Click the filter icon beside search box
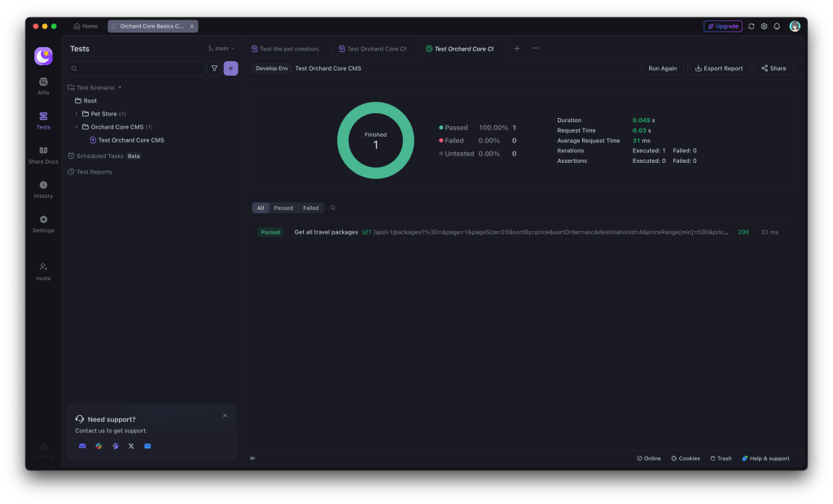 (x=214, y=68)
